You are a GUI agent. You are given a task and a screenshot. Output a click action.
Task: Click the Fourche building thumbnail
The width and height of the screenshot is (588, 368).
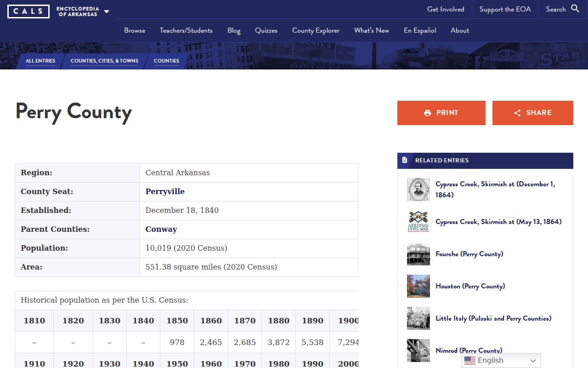click(418, 254)
